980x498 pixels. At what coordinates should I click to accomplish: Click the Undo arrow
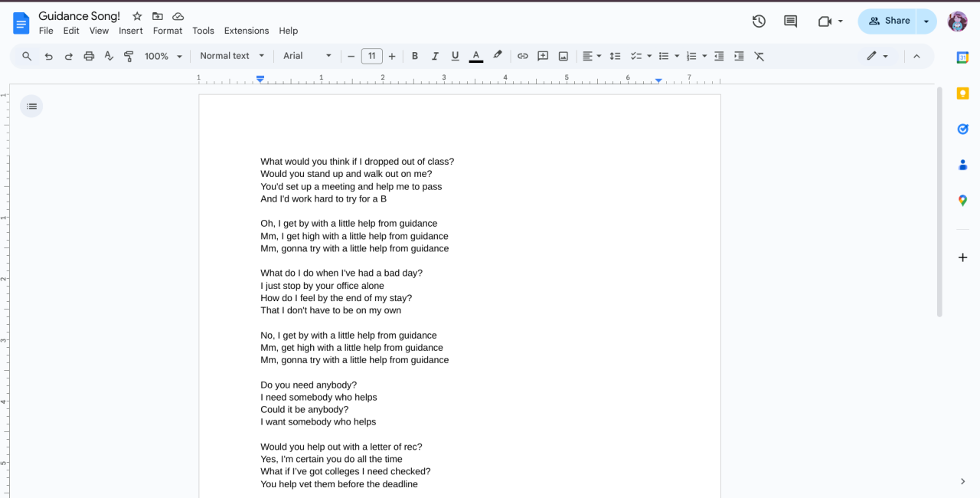pos(48,56)
